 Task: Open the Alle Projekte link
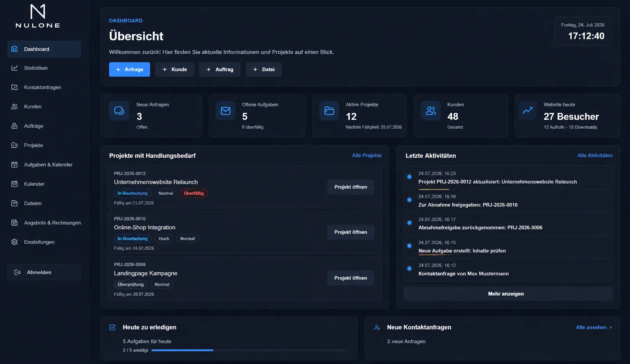pos(367,155)
